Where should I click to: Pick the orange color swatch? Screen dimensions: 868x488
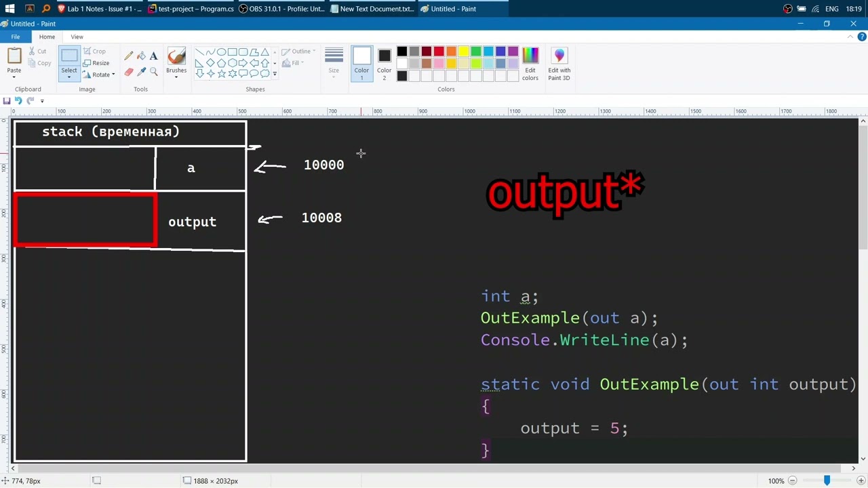(x=451, y=52)
